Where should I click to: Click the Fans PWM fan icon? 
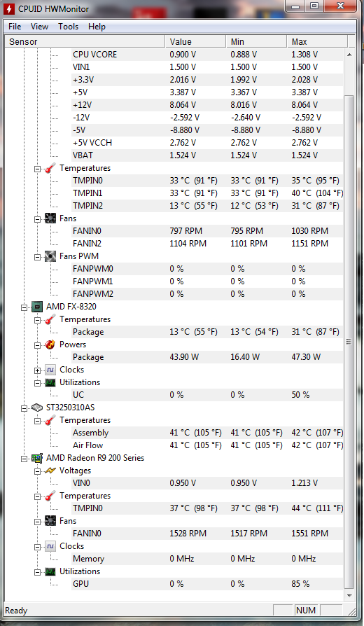coord(50,256)
